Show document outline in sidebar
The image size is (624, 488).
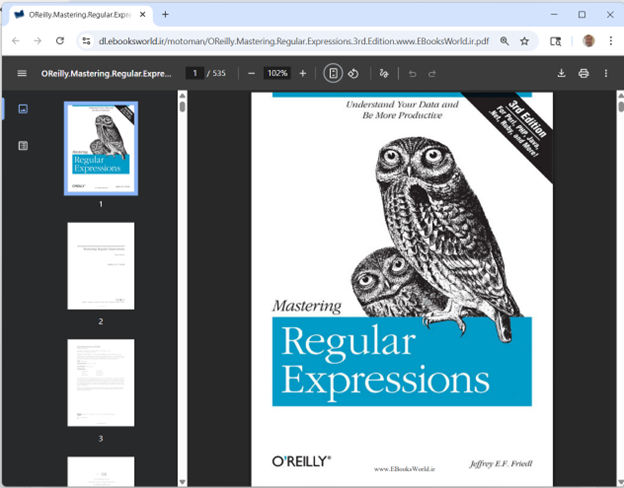click(x=23, y=146)
